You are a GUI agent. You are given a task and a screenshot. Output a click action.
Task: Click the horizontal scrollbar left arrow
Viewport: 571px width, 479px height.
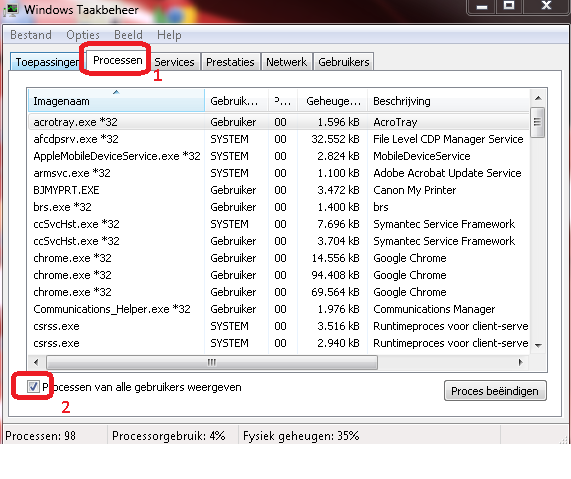36,362
